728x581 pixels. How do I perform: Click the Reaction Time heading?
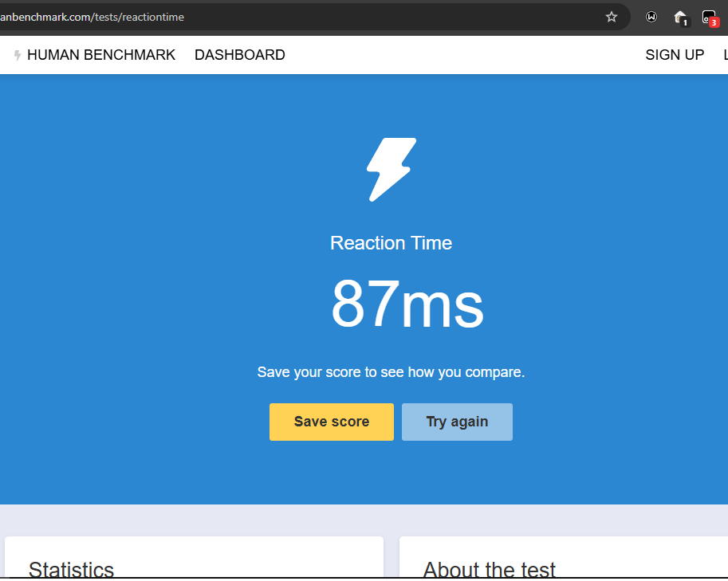(391, 243)
